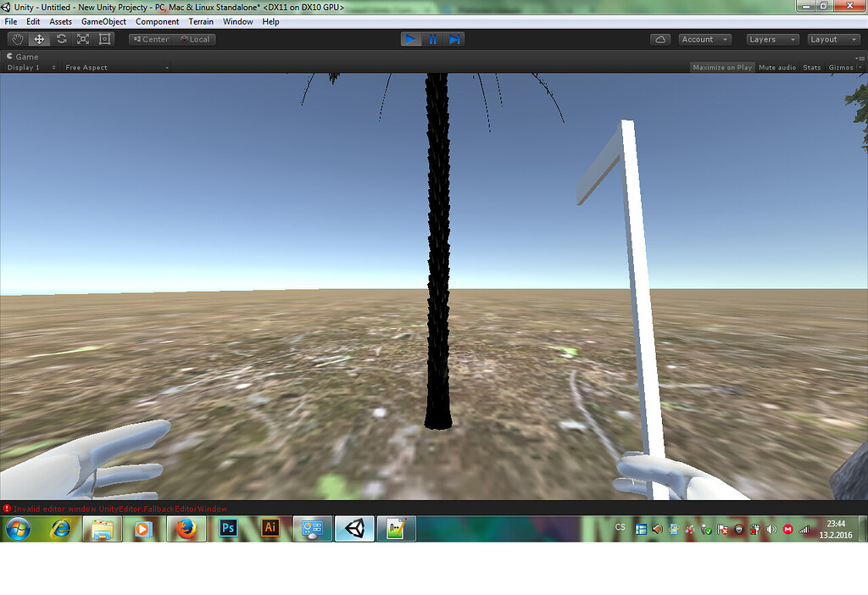Step one frame forward
The height and width of the screenshot is (595, 868).
[456, 39]
